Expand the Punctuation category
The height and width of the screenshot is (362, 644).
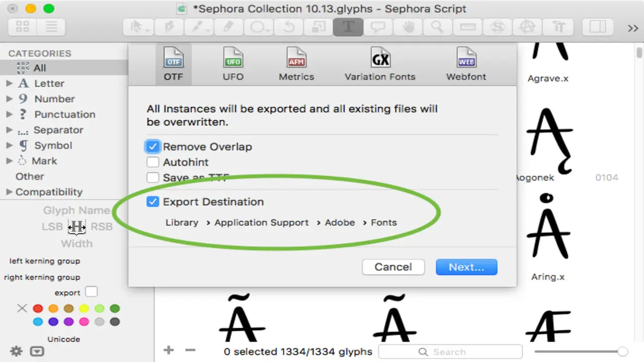pyautogui.click(x=9, y=115)
